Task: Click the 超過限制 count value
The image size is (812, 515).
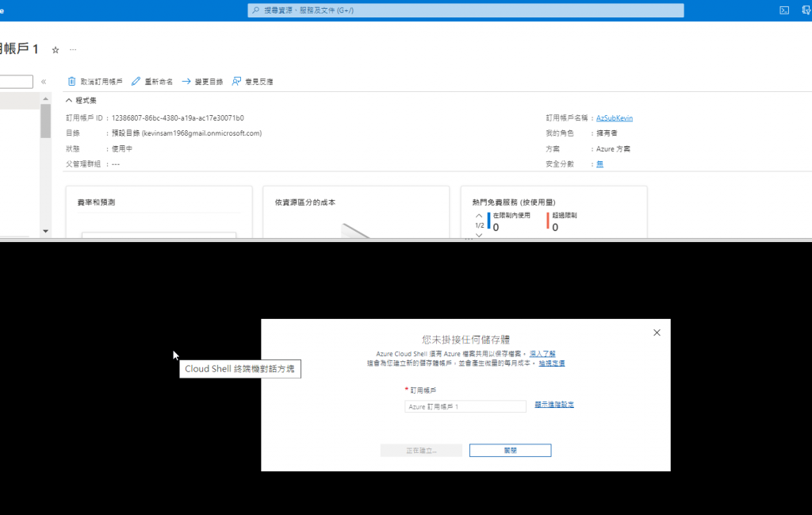Action: coord(555,228)
